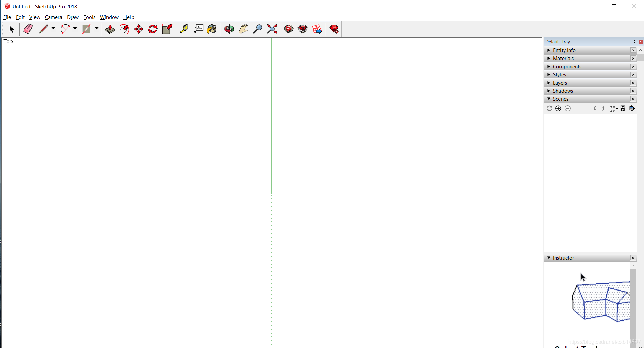Select the Offset tool
Image resolution: width=644 pixels, height=348 pixels.
(124, 29)
